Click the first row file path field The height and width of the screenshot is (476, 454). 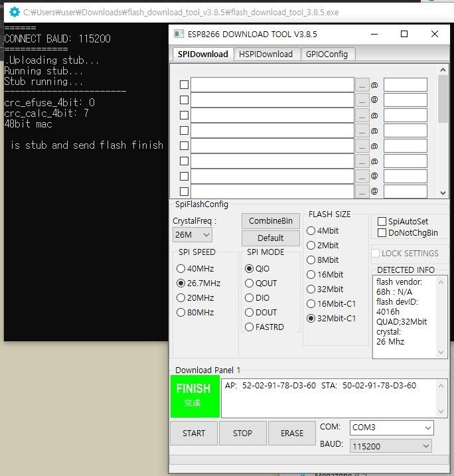coord(272,85)
